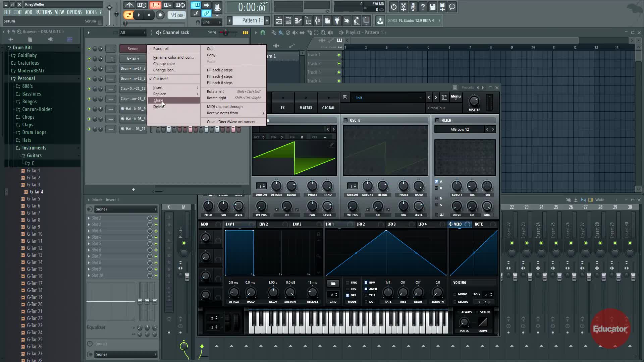Viewport: 644px width, 362px height.
Task: Click Serum's save preset disk icon
Action: tap(345, 98)
